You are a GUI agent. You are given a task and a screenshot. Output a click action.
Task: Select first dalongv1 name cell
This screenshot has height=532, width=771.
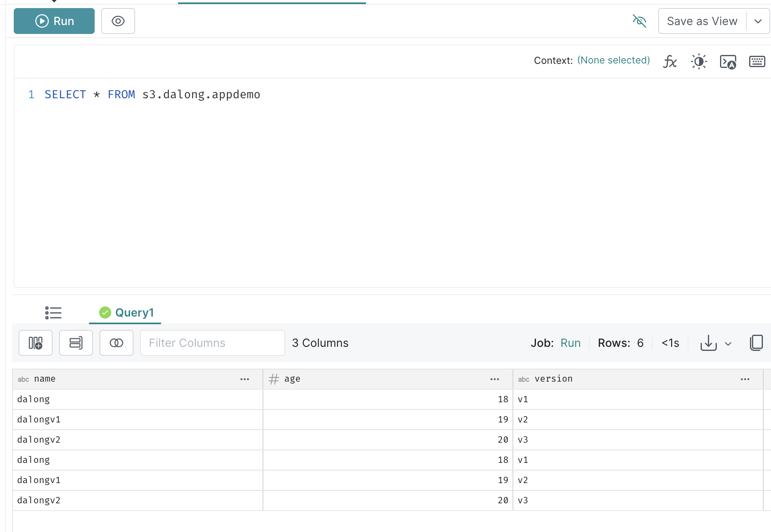point(138,420)
